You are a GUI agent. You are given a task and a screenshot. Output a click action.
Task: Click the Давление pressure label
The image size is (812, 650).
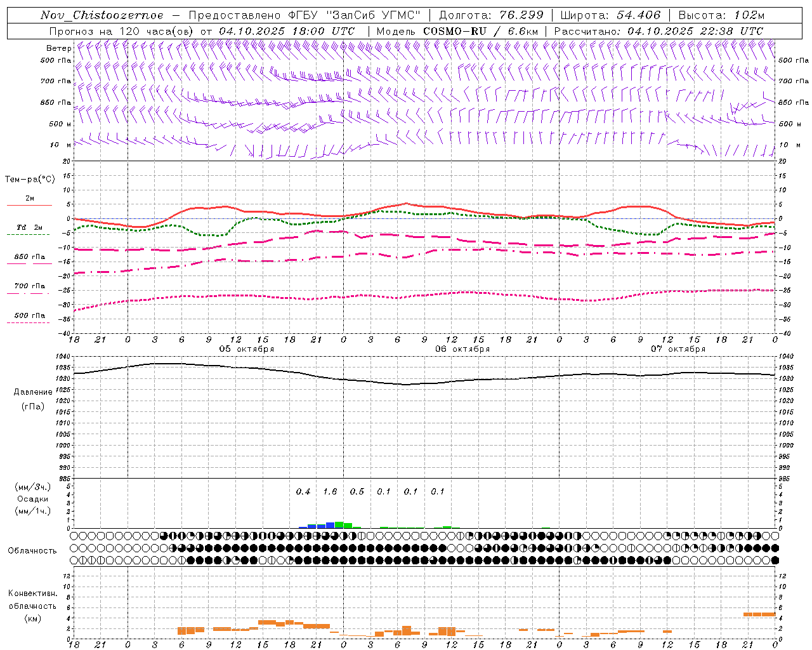(32, 392)
